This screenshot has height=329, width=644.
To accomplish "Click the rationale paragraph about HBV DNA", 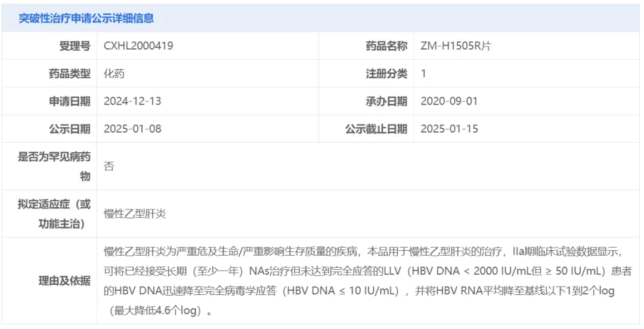I will click(x=367, y=281).
